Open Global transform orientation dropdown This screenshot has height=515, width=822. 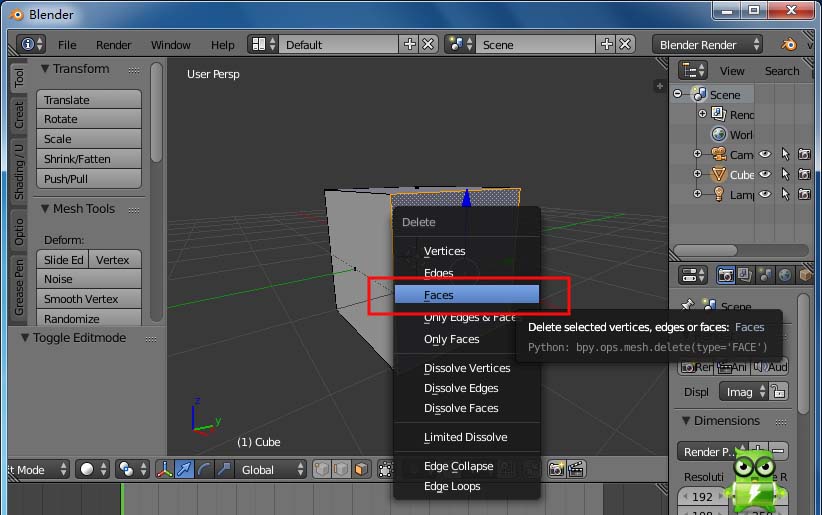coord(272,469)
